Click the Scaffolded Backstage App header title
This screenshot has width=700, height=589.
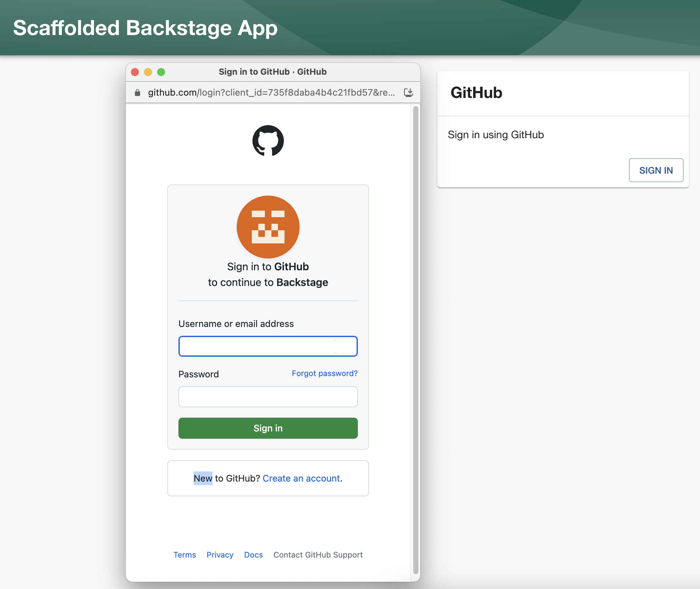point(145,28)
